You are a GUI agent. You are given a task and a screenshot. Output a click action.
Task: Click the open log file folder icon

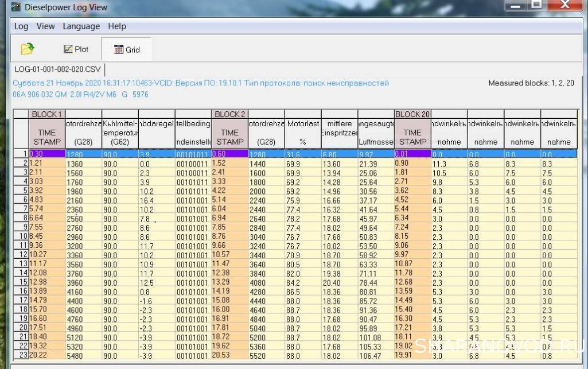tap(27, 49)
